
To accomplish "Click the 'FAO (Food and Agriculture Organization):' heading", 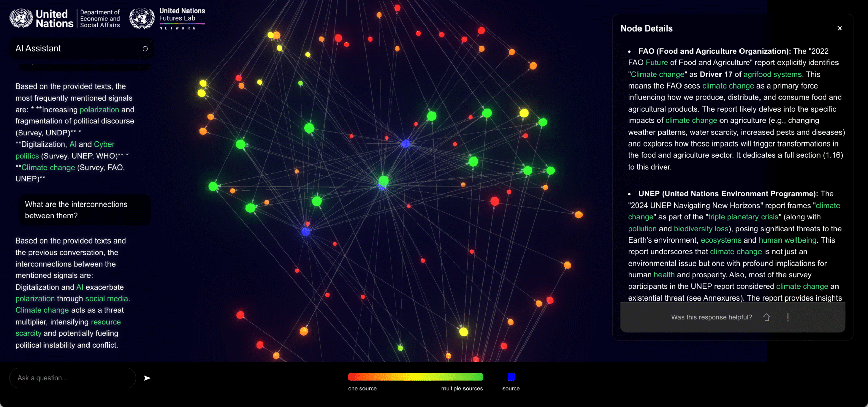I will click(x=715, y=51).
